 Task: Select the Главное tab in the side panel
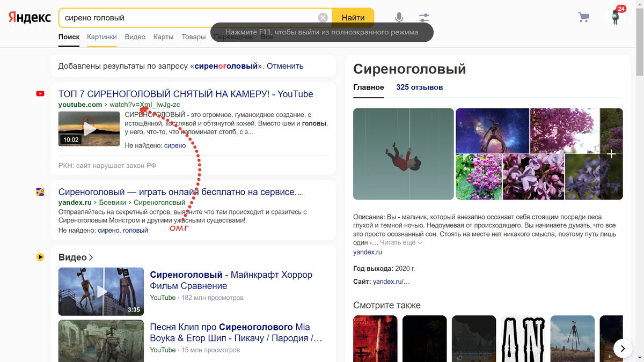(x=369, y=87)
